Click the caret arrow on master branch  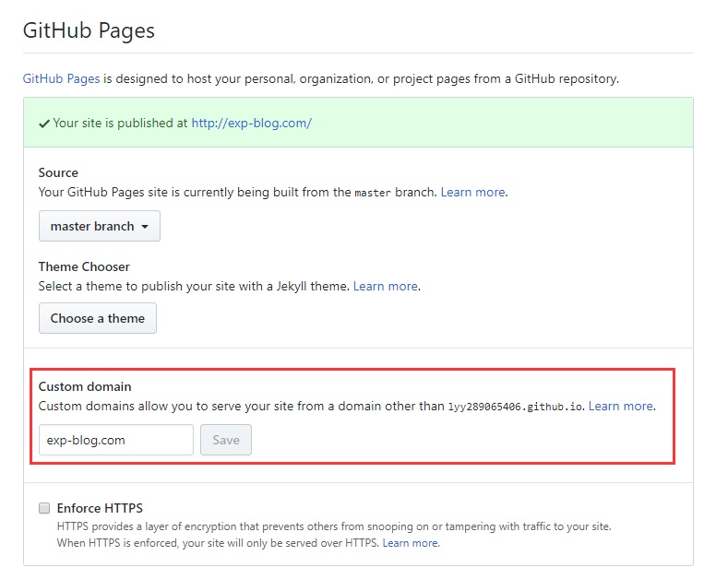(145, 227)
